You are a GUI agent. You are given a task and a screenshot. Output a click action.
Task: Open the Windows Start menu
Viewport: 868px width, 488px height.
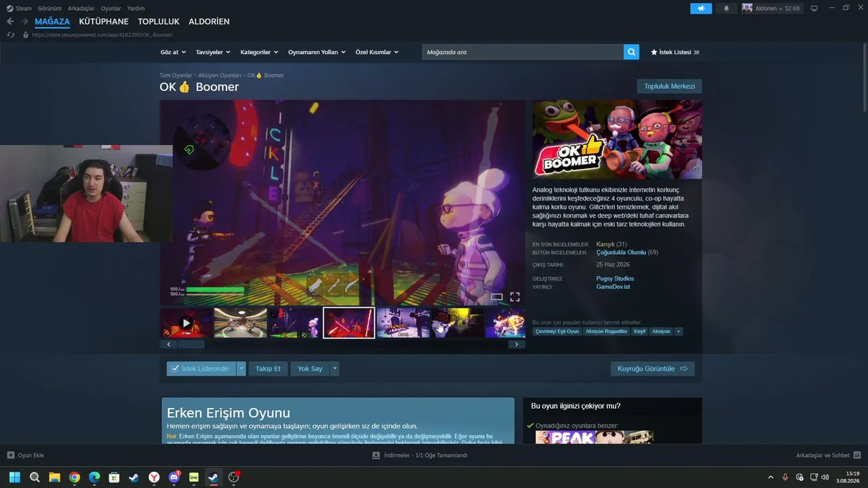pyautogui.click(x=14, y=477)
